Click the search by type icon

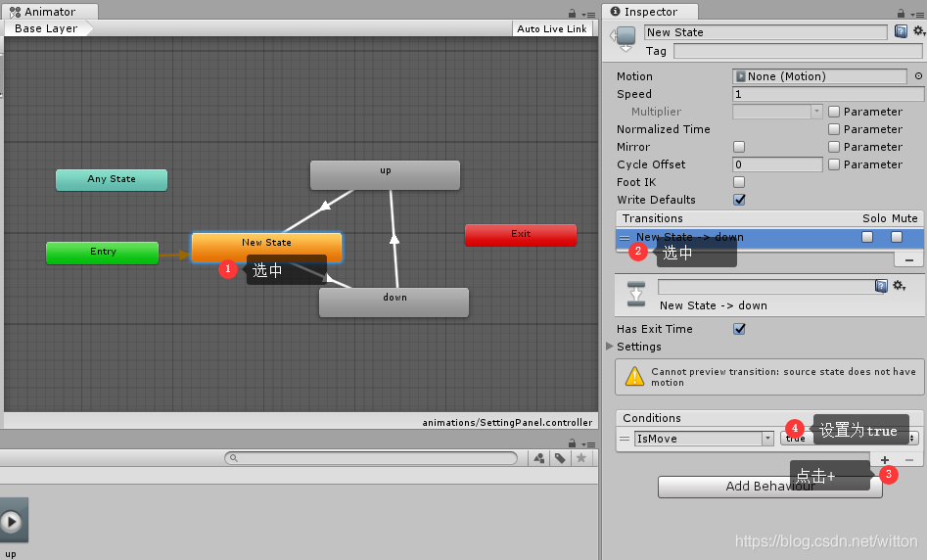[538, 458]
